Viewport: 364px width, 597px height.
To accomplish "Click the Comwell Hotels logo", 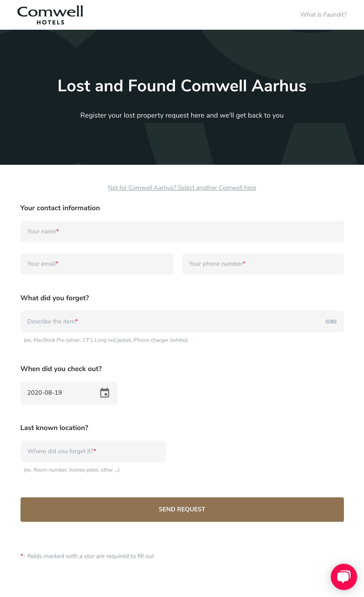I will point(50,15).
